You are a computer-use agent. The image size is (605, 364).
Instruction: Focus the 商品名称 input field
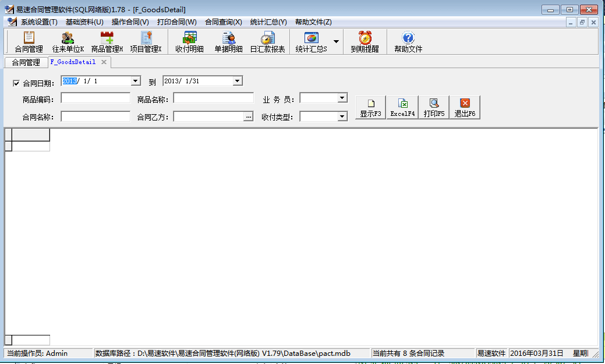click(x=213, y=98)
